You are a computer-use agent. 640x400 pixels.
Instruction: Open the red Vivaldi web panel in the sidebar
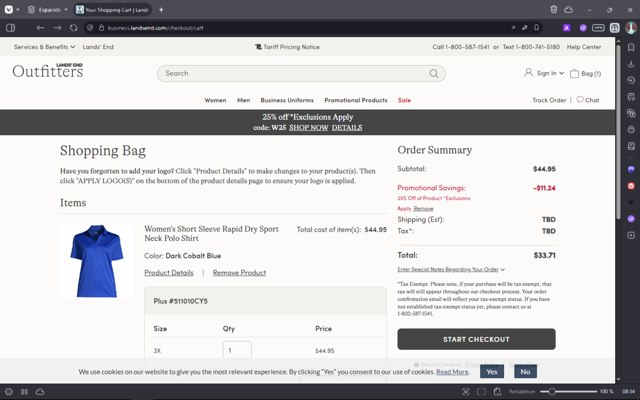(x=631, y=186)
